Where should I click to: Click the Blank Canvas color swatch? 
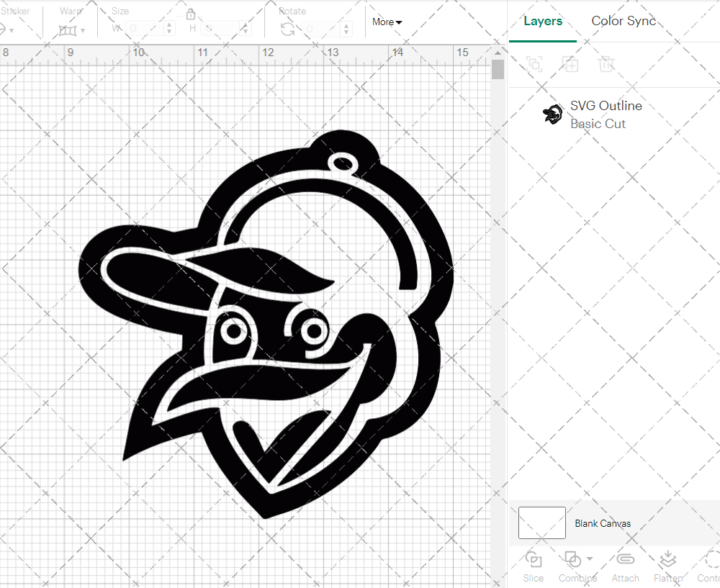click(542, 523)
